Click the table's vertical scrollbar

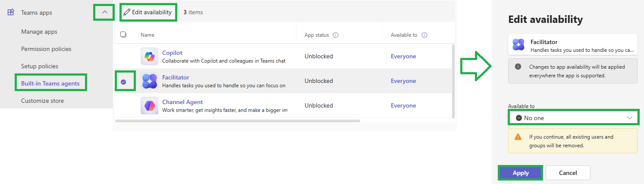tap(453, 81)
